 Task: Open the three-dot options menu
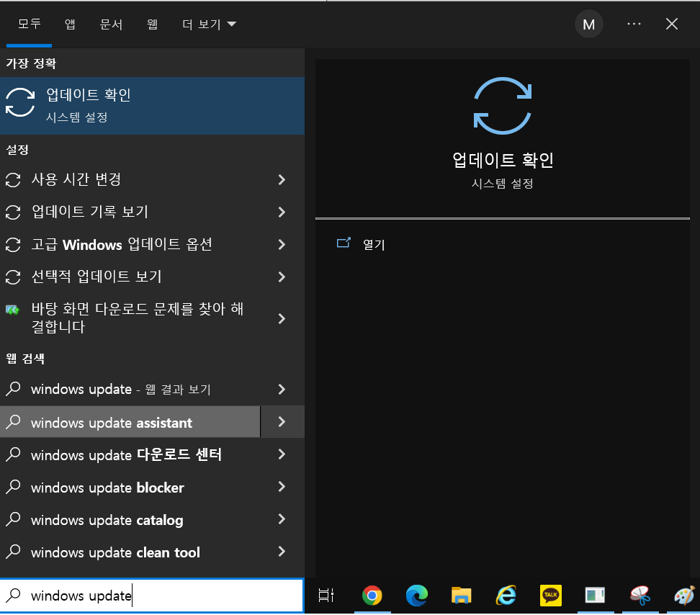pos(634,24)
